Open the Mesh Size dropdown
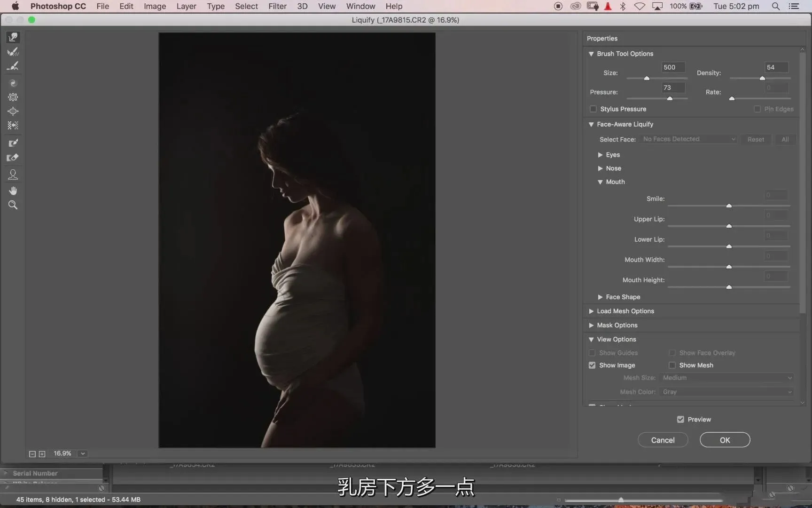 [726, 378]
